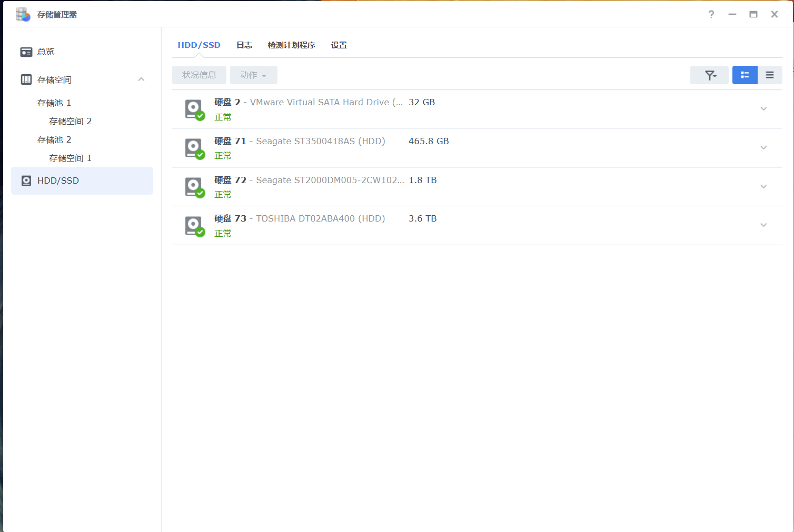
Task: Click the 正常 status under 硬盘 73
Action: 223,234
